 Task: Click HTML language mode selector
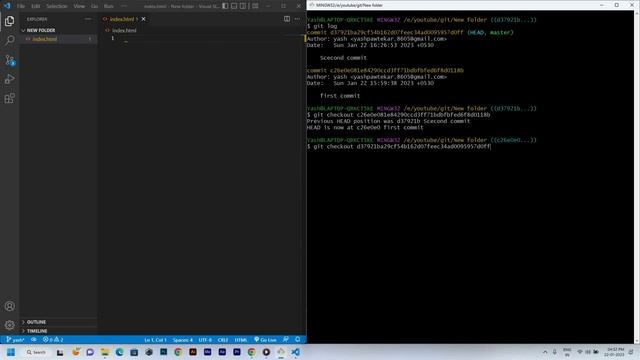pos(241,340)
